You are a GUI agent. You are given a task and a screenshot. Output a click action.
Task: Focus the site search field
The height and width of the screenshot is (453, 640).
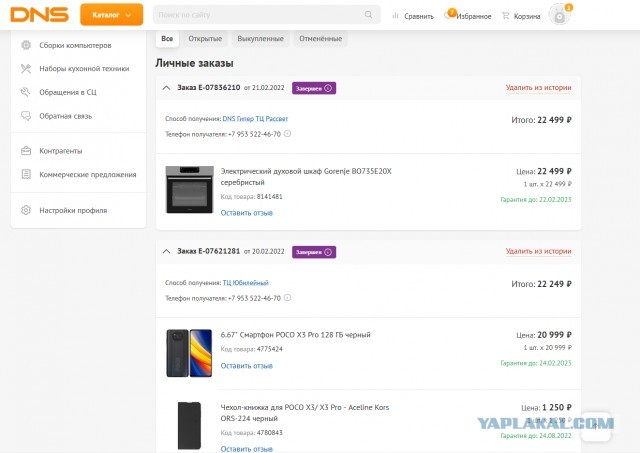click(267, 15)
